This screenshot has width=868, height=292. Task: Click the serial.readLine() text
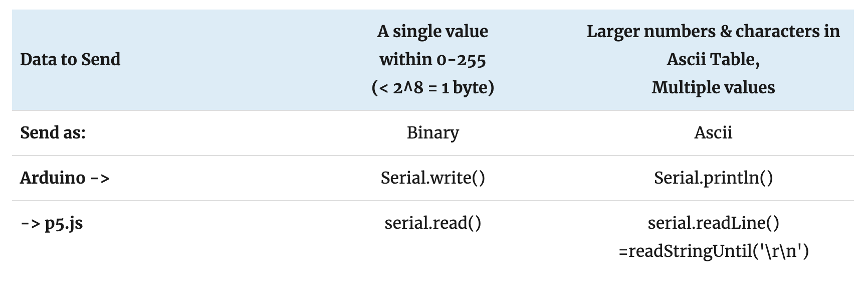pos(713,223)
